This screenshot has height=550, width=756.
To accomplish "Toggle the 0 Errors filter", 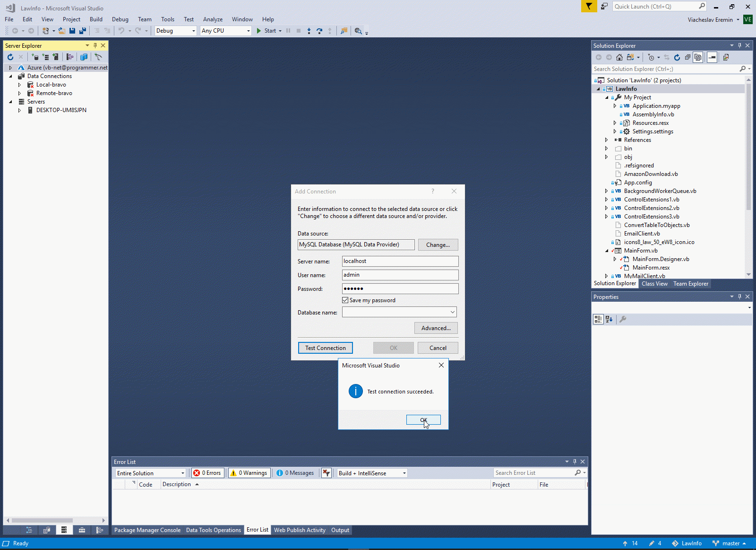I will tap(207, 473).
